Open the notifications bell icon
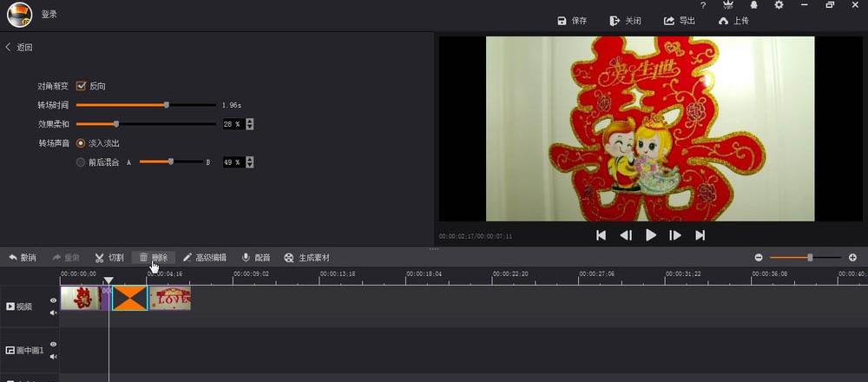Image resolution: width=868 pixels, height=382 pixels. click(x=753, y=5)
